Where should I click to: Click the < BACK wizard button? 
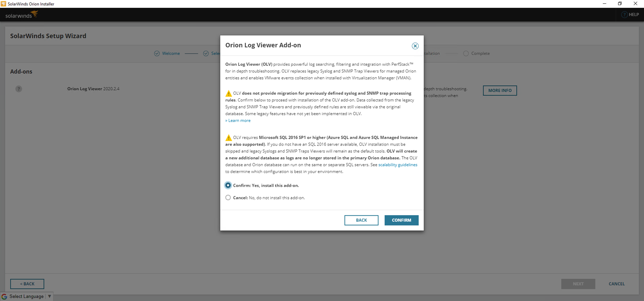click(x=27, y=284)
